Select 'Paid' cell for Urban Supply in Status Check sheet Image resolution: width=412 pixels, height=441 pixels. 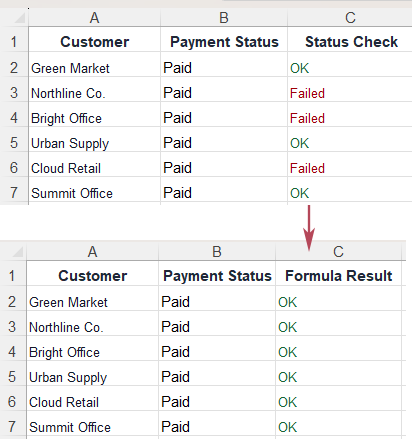[224, 139]
